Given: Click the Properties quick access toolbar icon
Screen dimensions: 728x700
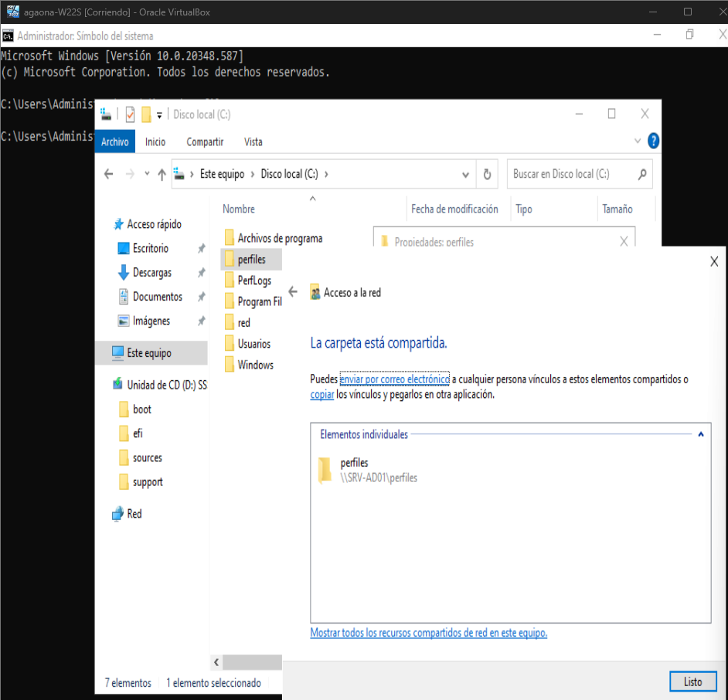Looking at the screenshot, I should click(x=130, y=114).
